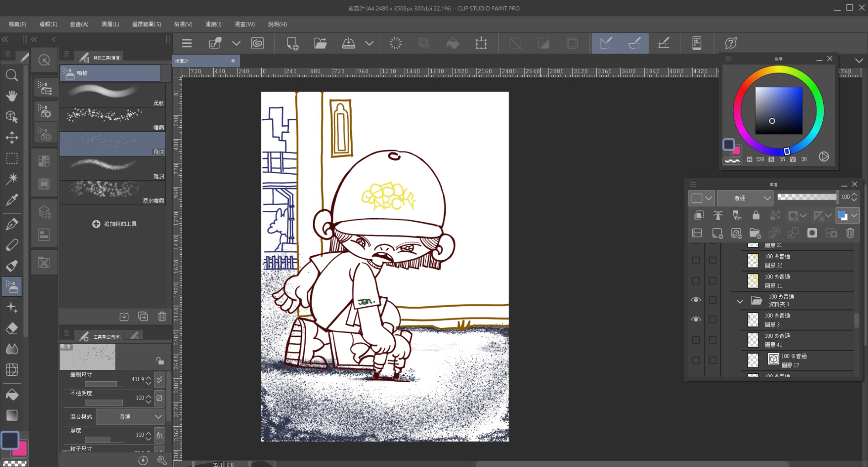The width and height of the screenshot is (868, 467).
Task: Toggle visibility of 資料夾 3 folder
Action: (x=696, y=300)
